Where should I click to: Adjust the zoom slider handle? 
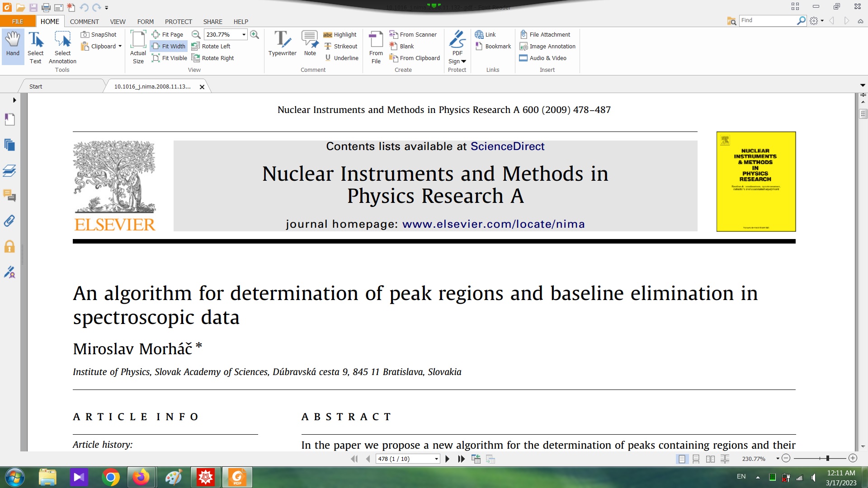[x=828, y=458]
